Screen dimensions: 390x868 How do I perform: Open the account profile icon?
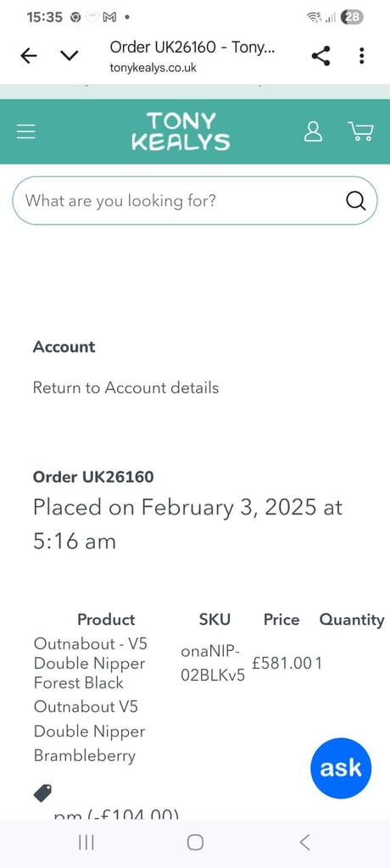pos(313,131)
